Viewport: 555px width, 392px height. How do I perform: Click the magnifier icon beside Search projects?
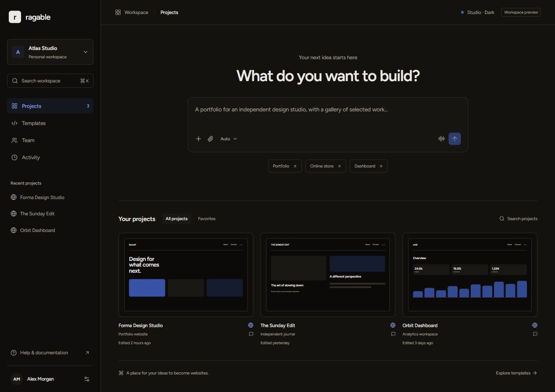(502, 219)
